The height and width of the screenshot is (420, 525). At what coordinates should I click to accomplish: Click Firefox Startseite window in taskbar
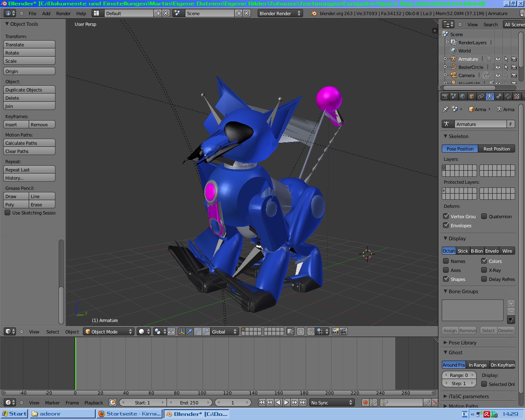pyautogui.click(x=130, y=414)
